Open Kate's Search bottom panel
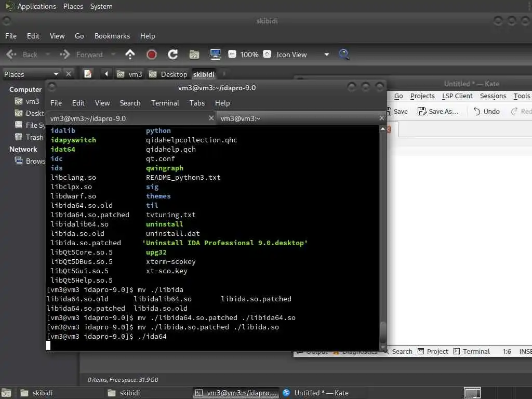This screenshot has height=399, width=532. click(x=397, y=352)
